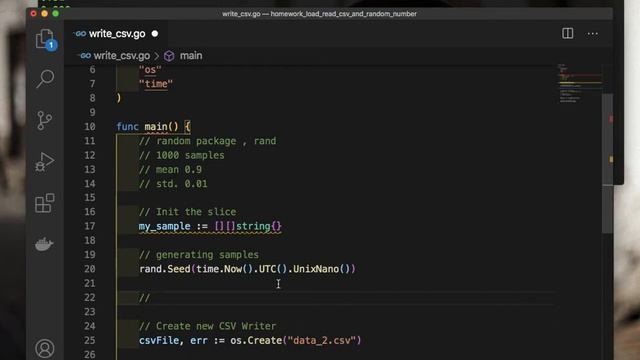Open the Source Control view icon
Screen dimensions: 640x360
tap(44, 120)
